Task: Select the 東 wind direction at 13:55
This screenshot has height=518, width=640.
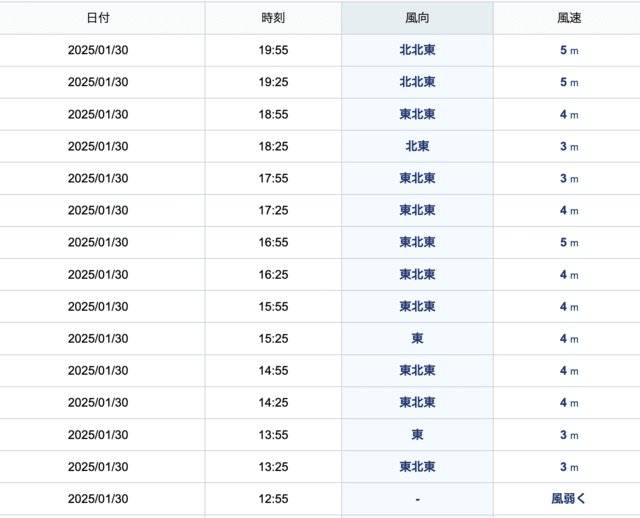Action: click(x=417, y=435)
